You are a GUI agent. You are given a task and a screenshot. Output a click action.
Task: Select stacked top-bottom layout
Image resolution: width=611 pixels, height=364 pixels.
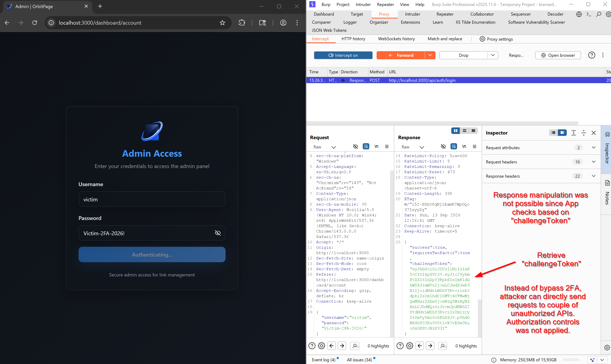pyautogui.click(x=464, y=131)
